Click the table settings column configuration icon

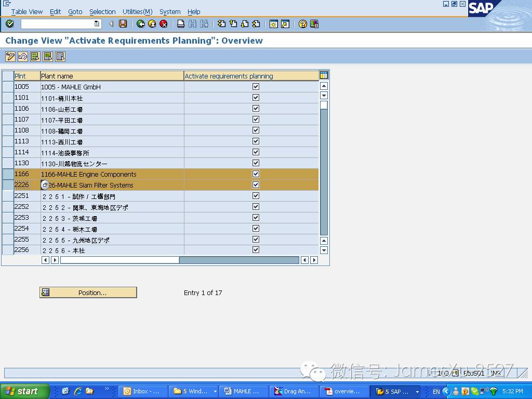pos(324,75)
